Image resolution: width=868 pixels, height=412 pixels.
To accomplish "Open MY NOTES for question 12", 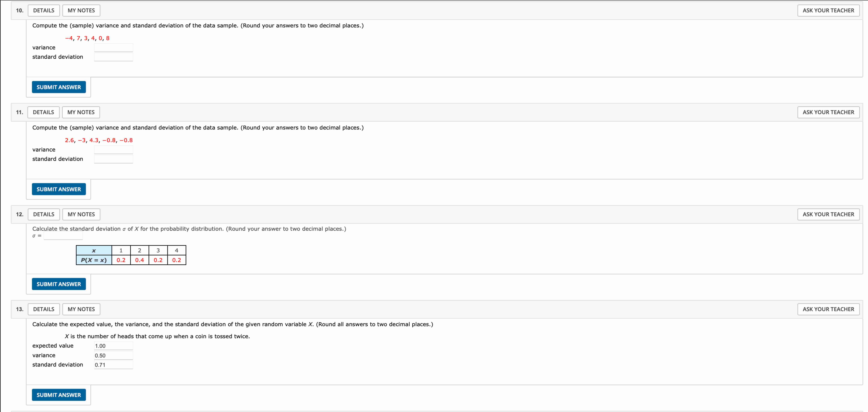I will click(x=81, y=214).
